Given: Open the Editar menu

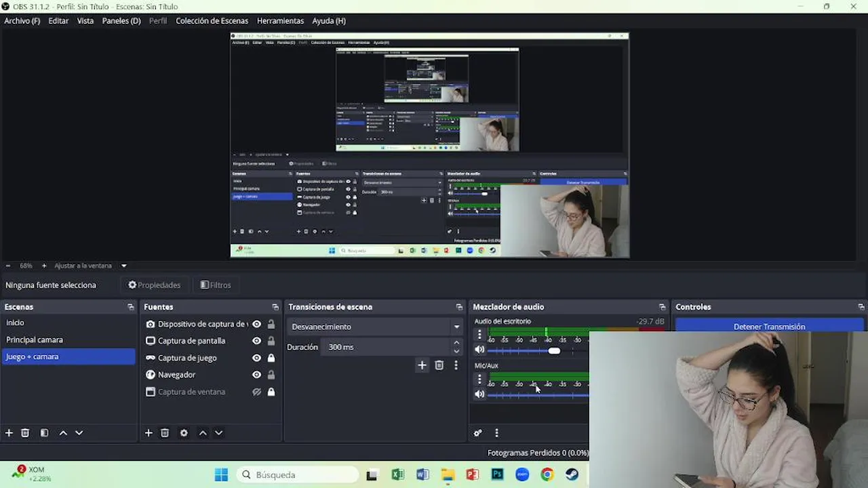Looking at the screenshot, I should click(58, 21).
